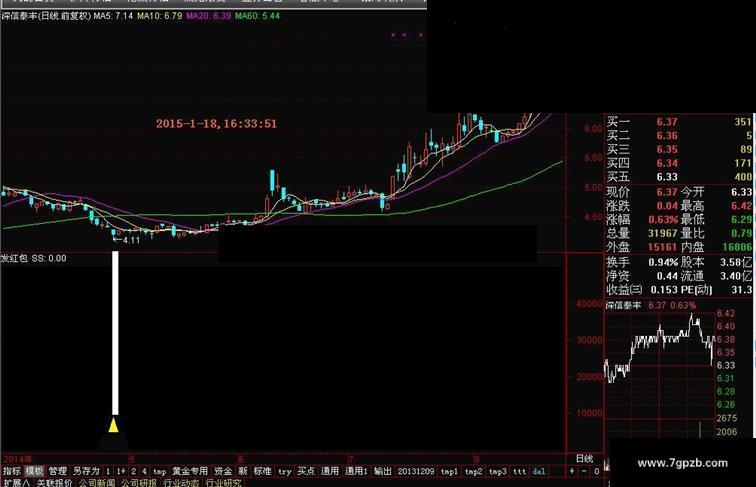
Task: Click the 买二 bid price 6.36
Action: 667,136
